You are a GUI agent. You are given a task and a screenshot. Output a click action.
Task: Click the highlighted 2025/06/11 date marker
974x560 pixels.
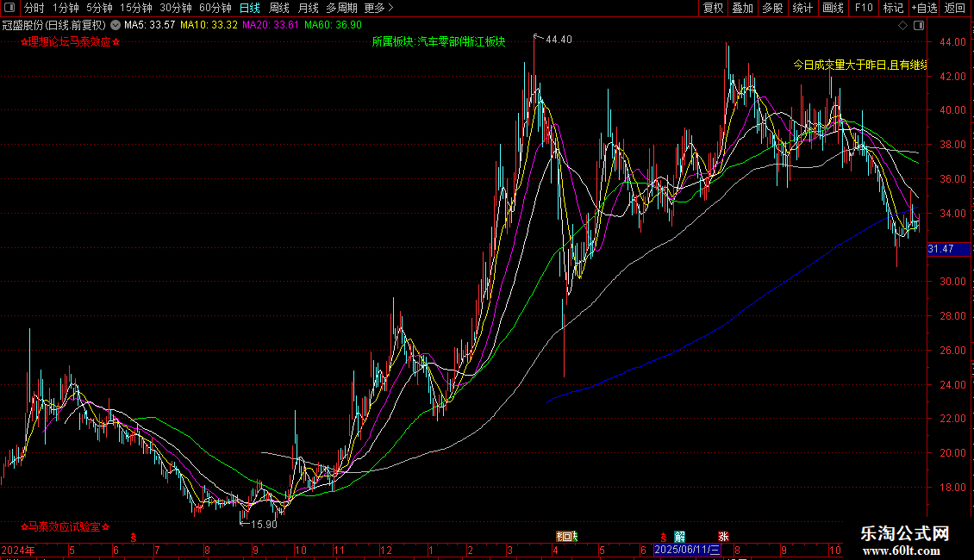point(686,550)
